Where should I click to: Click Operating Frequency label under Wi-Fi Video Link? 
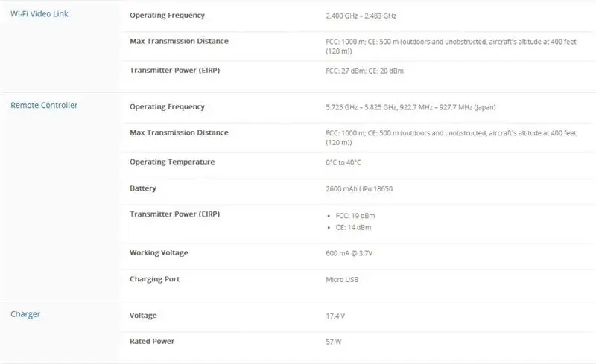[167, 16]
